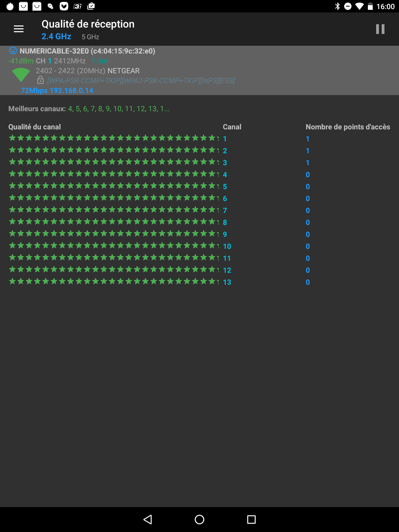Switch to the 5 GHz tab
The width and height of the screenshot is (399, 532).
(90, 37)
